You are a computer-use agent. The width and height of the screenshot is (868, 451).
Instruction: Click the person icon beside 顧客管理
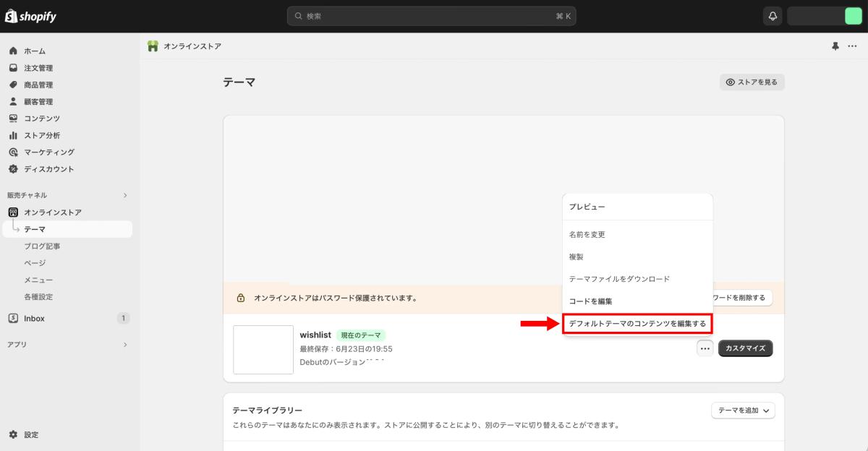point(13,102)
